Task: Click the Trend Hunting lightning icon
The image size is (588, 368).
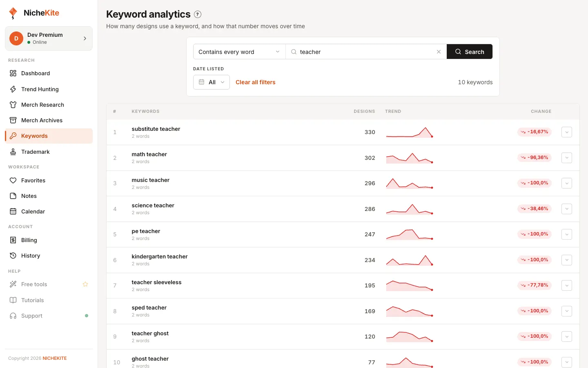Action: [13, 89]
